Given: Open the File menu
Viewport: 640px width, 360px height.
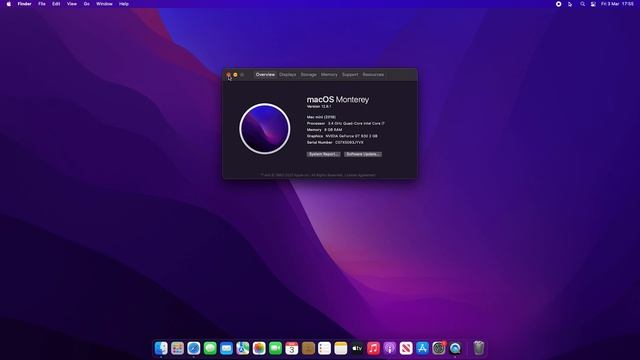Looking at the screenshot, I should [x=42, y=4].
